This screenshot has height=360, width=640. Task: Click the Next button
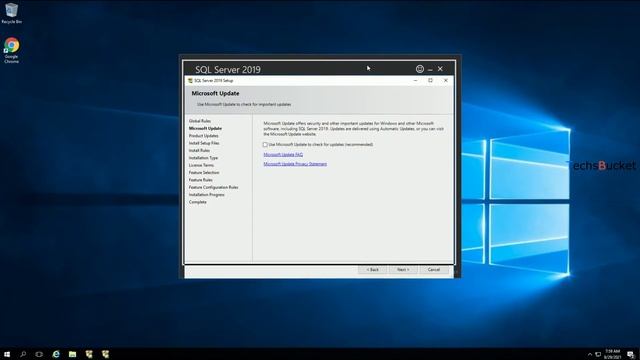coord(403,270)
